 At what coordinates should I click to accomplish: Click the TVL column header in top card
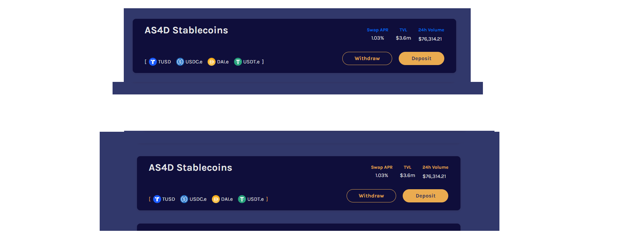pos(403,30)
